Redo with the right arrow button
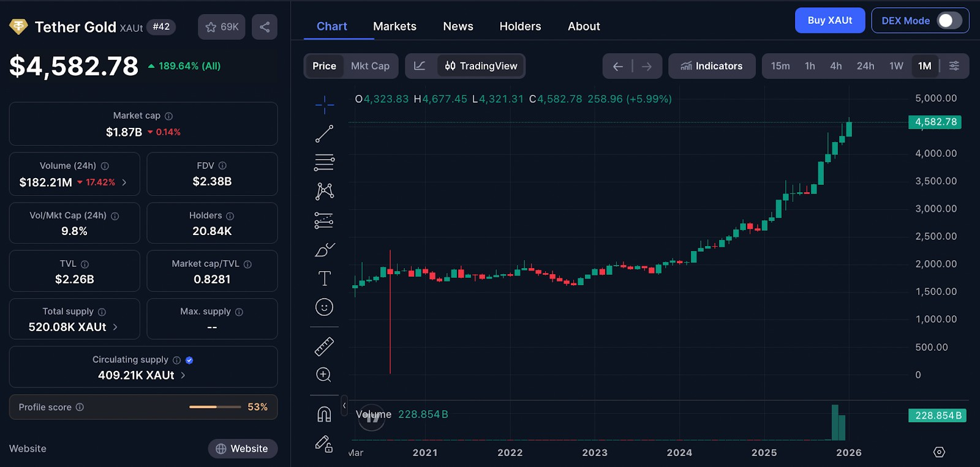Screen dimensions: 980x467 pos(647,66)
